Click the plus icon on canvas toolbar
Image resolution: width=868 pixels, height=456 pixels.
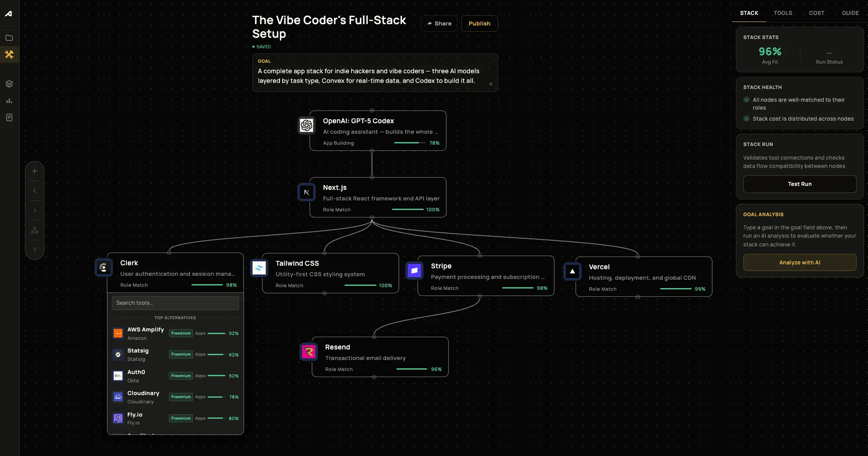(x=35, y=171)
